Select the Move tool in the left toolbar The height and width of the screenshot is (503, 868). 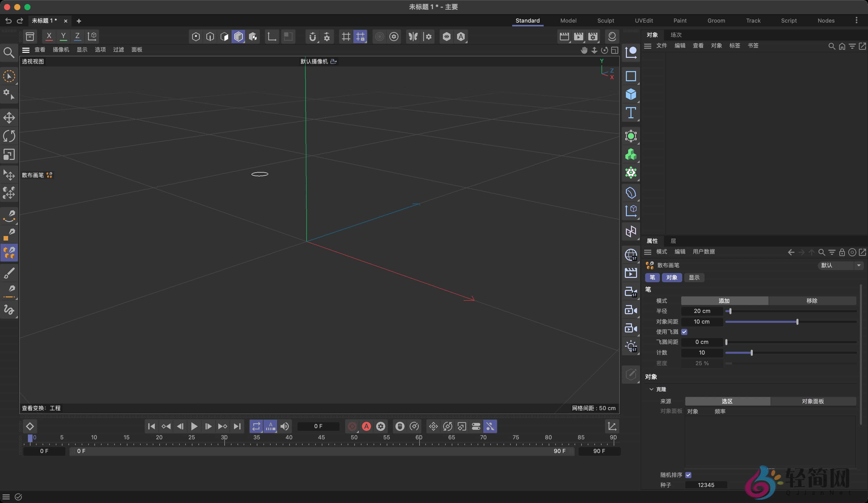pyautogui.click(x=9, y=117)
